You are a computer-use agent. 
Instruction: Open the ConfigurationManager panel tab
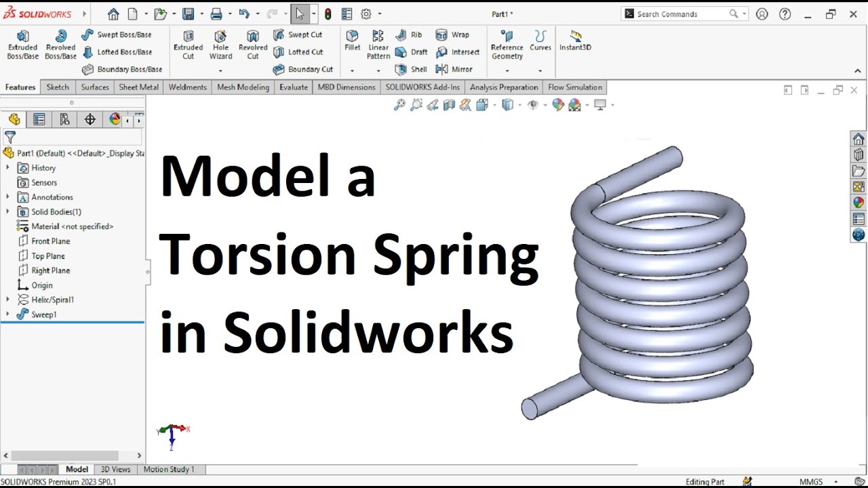pos(64,119)
